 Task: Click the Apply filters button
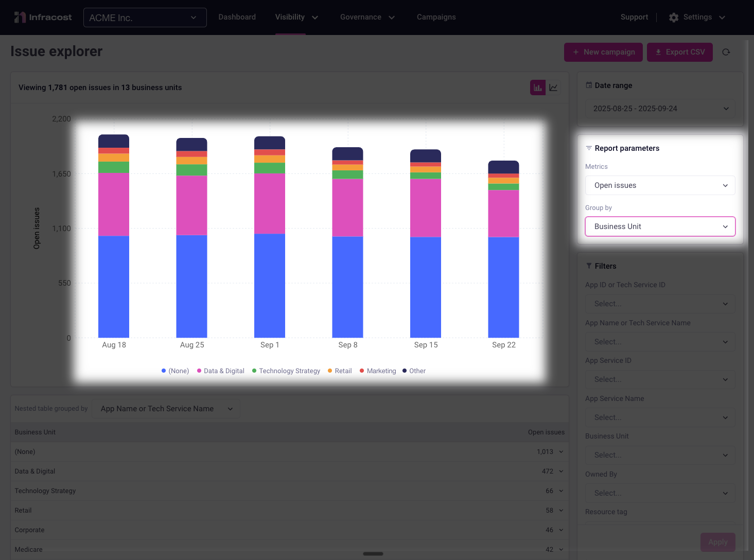(x=717, y=542)
